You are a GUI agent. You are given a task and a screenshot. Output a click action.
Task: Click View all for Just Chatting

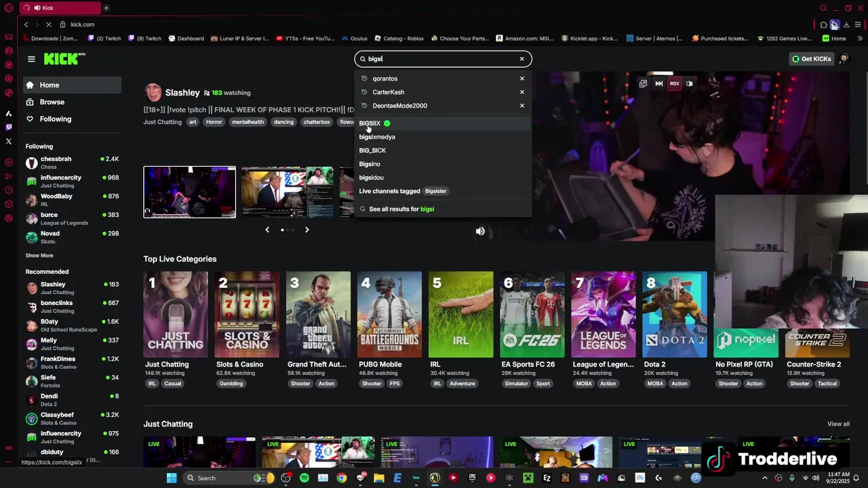[x=838, y=424]
